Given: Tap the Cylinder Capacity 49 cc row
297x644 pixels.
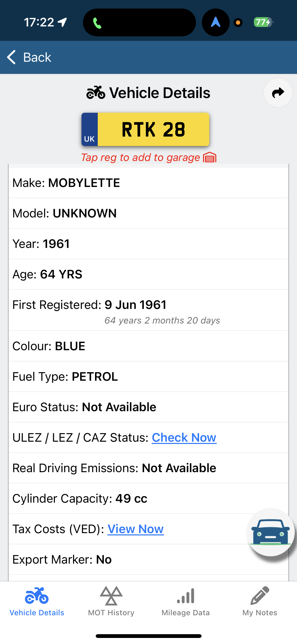Looking at the screenshot, I should (x=148, y=499).
